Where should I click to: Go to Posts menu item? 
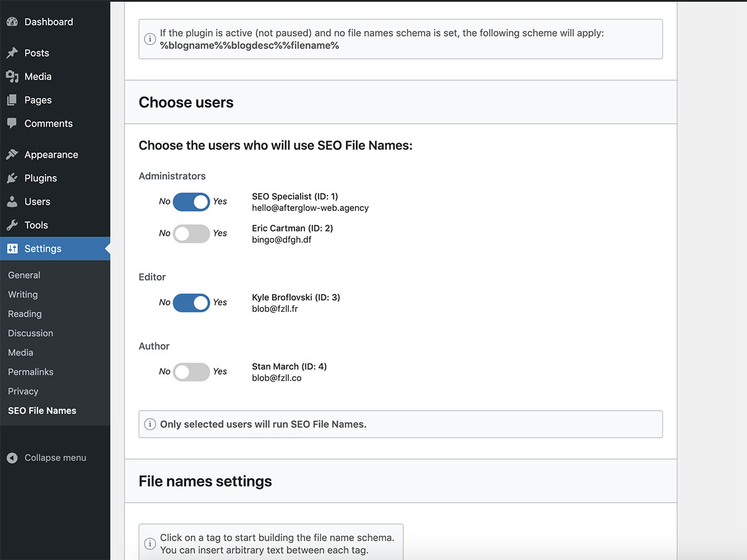click(55, 53)
